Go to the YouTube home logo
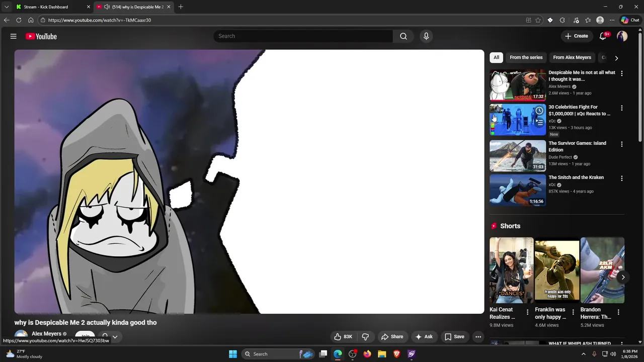 click(41, 36)
